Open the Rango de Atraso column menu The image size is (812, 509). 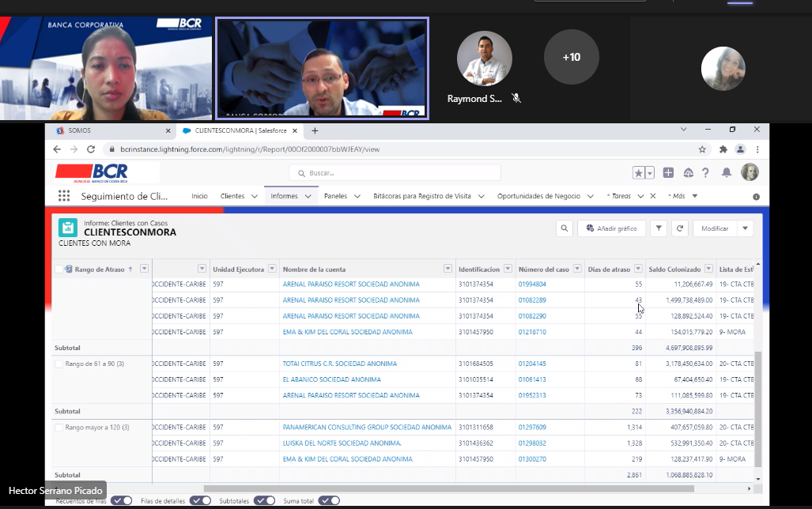[x=145, y=269]
